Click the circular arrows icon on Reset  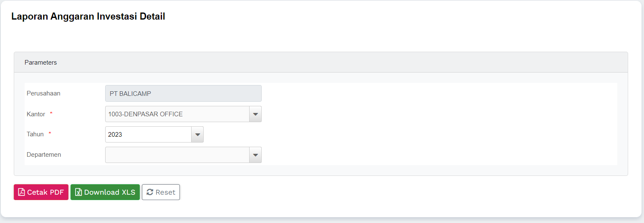tap(150, 192)
